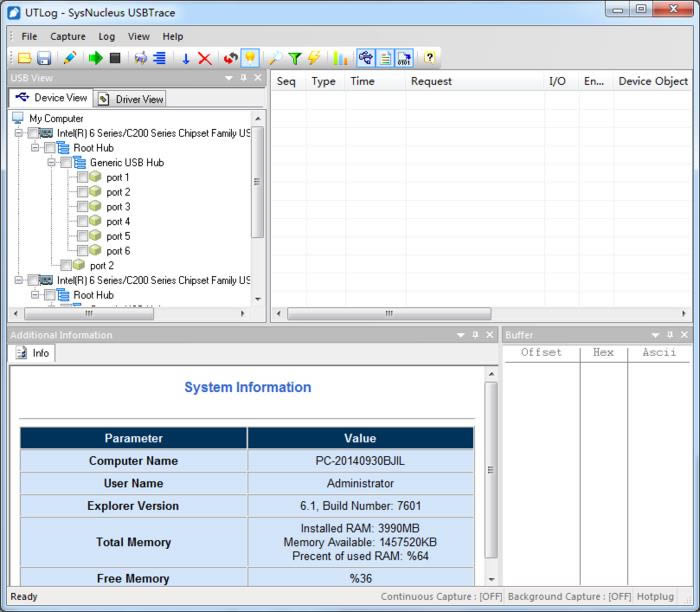Stop capture with the black square
700x612 pixels.
[115, 58]
